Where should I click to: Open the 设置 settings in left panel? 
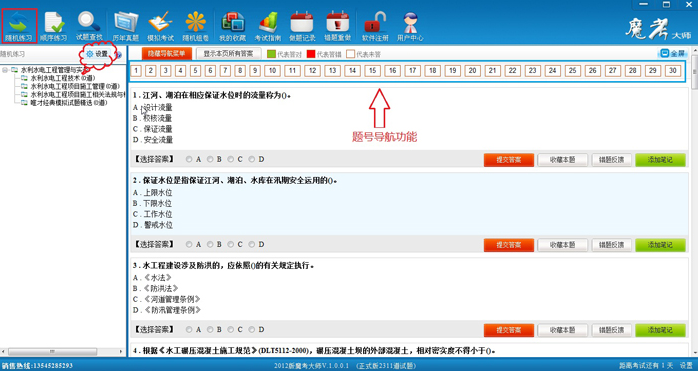click(x=97, y=54)
